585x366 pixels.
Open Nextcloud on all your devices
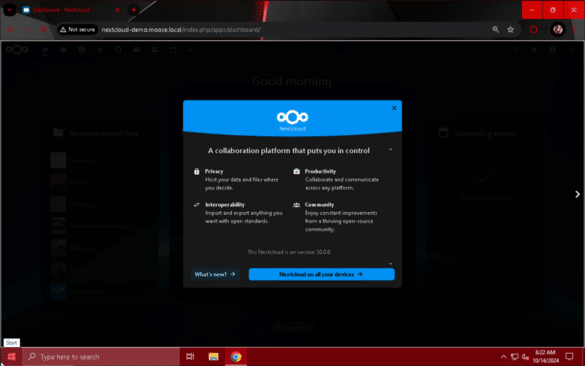[322, 274]
